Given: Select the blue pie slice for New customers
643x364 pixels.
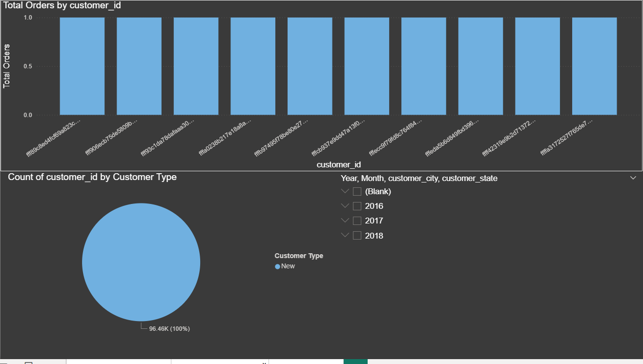Looking at the screenshot, I should click(x=141, y=263).
